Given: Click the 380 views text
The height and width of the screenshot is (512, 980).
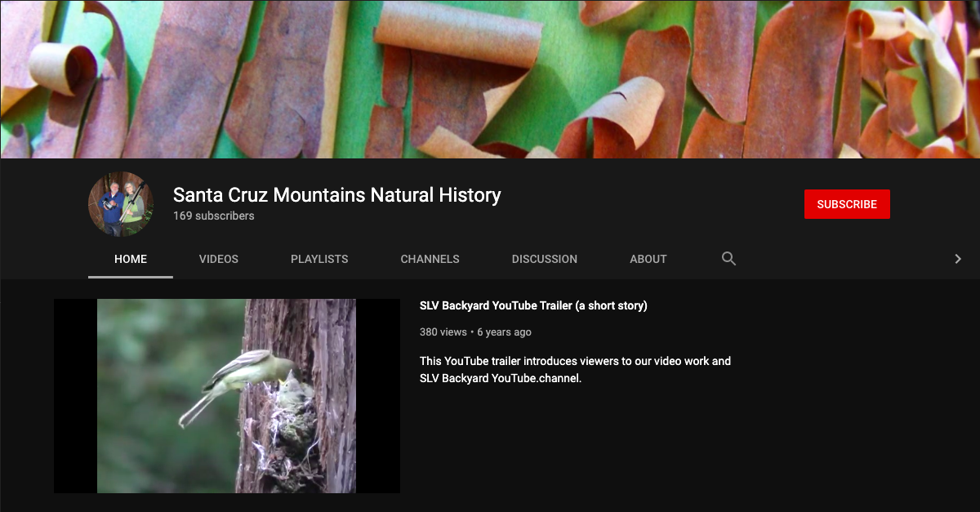Looking at the screenshot, I should pyautogui.click(x=443, y=332).
